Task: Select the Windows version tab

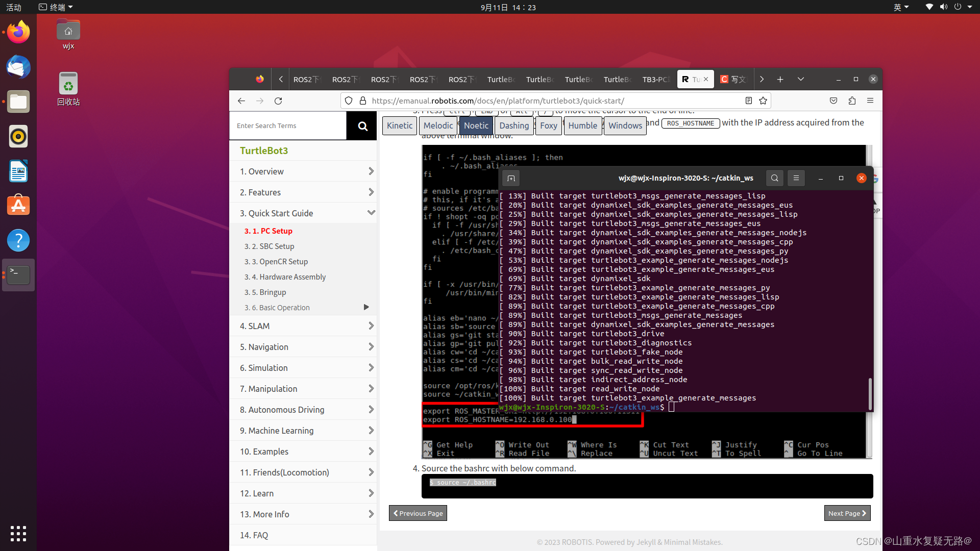Action: coord(625,126)
